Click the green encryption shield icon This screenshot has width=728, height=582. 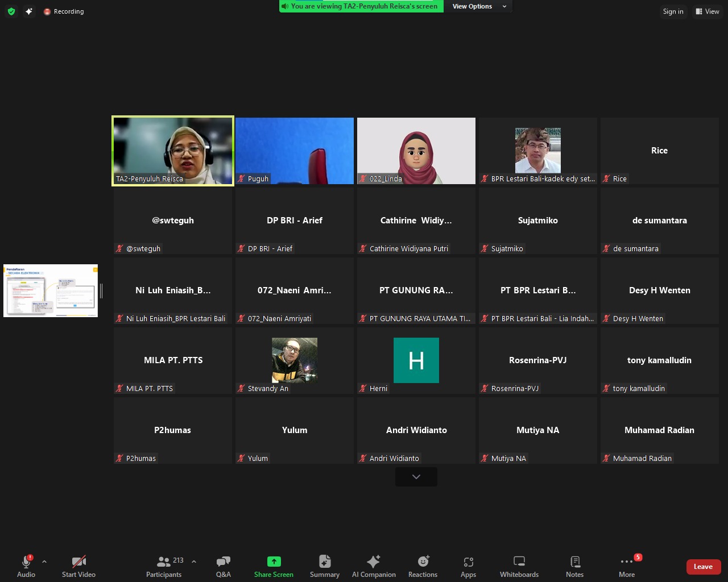[11, 11]
